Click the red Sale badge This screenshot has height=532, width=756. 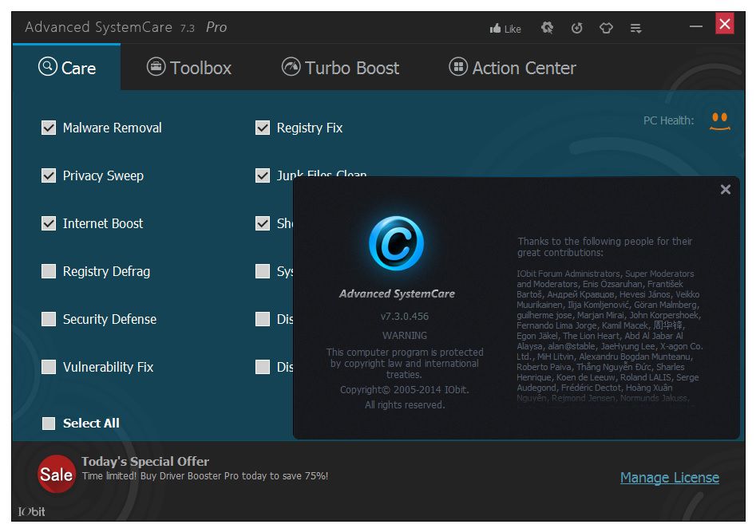point(57,474)
